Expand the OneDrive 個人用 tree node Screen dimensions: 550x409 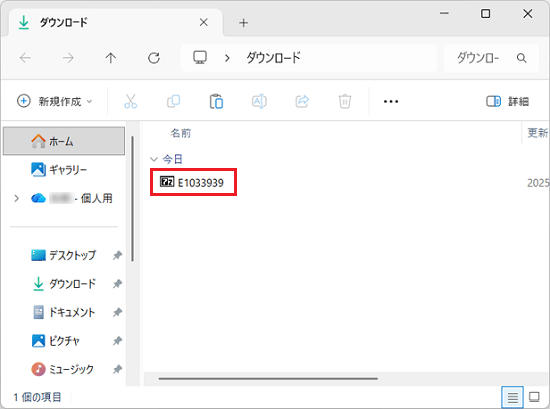tap(16, 199)
